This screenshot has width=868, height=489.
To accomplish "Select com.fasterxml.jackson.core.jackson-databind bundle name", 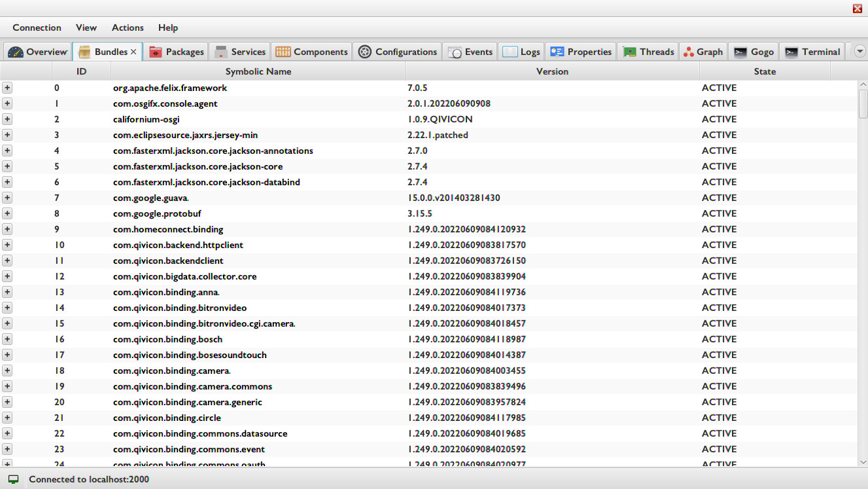I will point(207,182).
